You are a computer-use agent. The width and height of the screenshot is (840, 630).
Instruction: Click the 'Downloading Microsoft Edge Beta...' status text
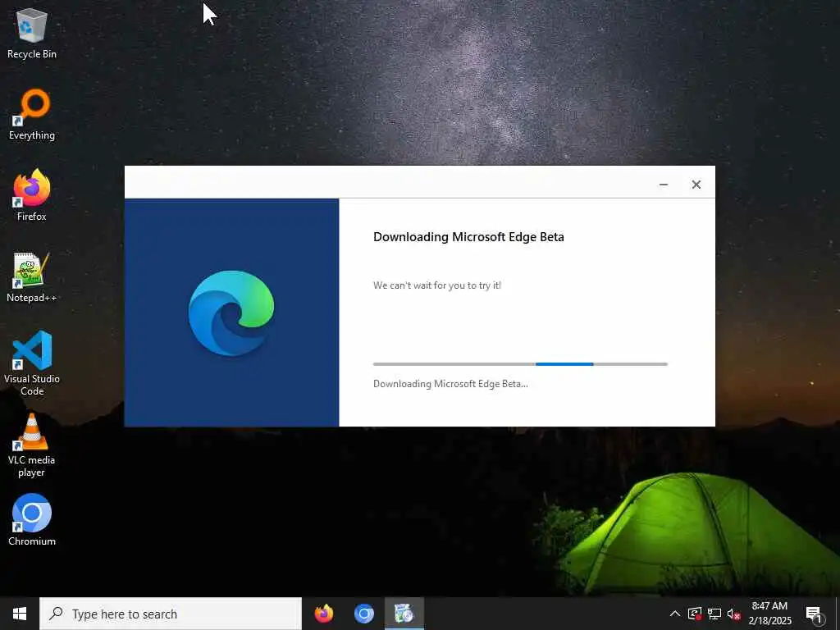[x=450, y=384]
